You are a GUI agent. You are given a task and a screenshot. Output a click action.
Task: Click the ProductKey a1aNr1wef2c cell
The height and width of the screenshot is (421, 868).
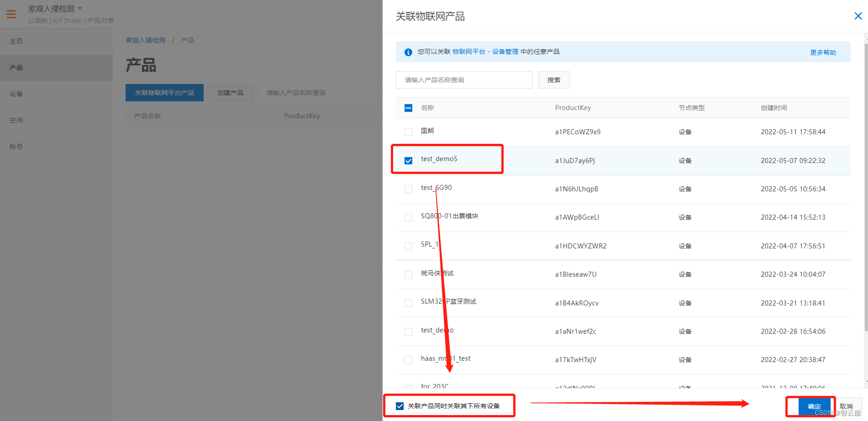tap(575, 332)
